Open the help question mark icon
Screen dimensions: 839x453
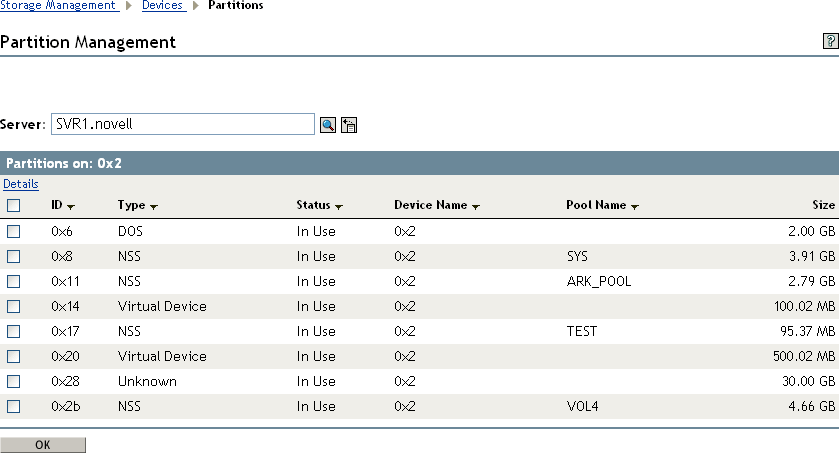(830, 42)
